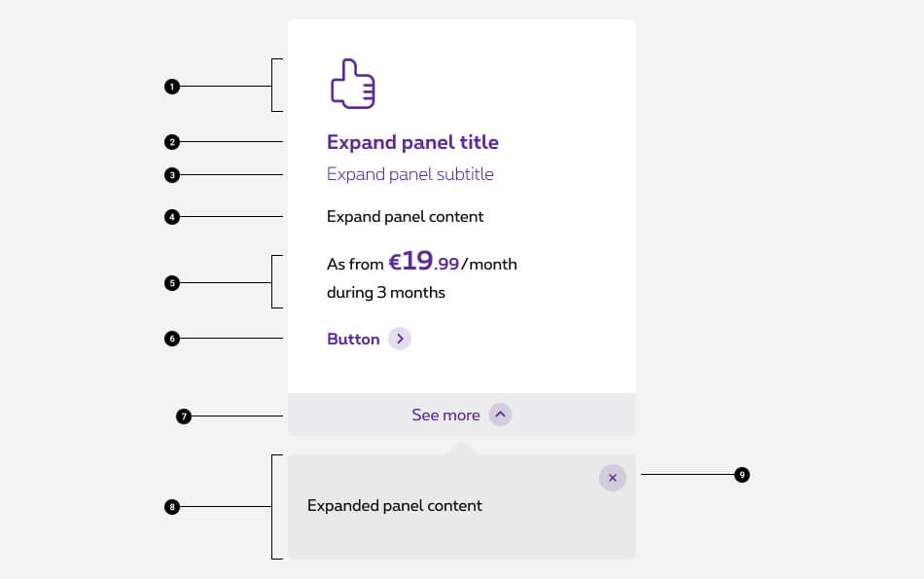Click annotation marker number 7
924x579 pixels.
pos(184,416)
